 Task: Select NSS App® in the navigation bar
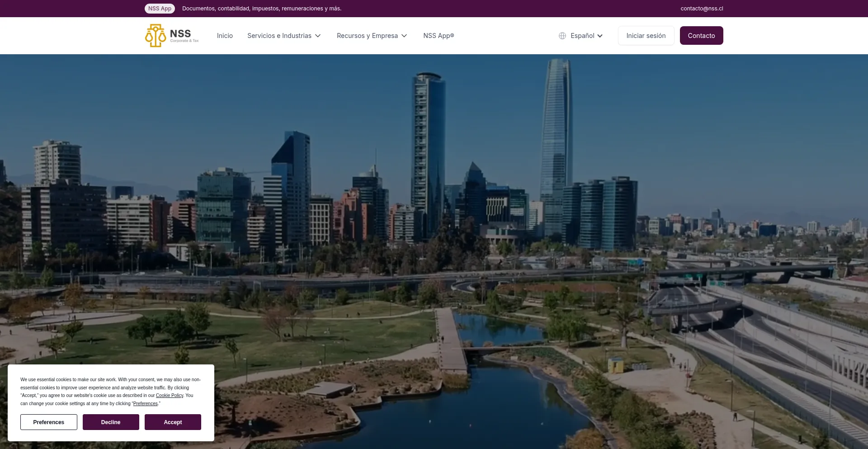click(439, 36)
